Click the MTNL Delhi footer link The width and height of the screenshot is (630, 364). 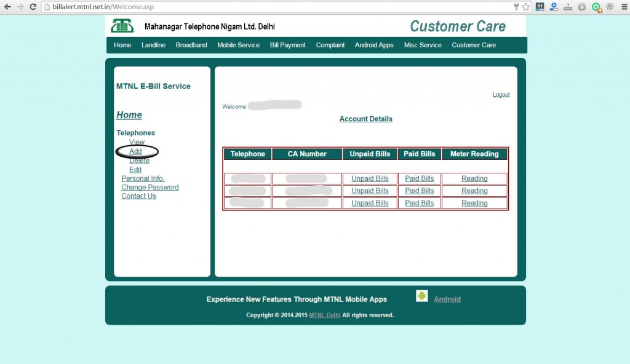[x=325, y=315]
